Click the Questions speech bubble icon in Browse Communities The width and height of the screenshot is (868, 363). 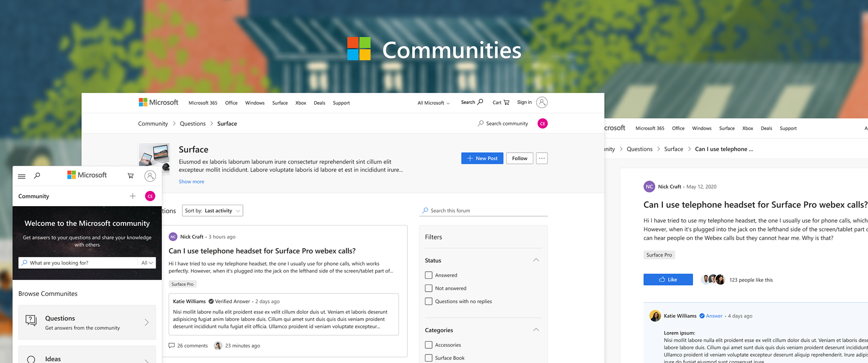point(31,321)
